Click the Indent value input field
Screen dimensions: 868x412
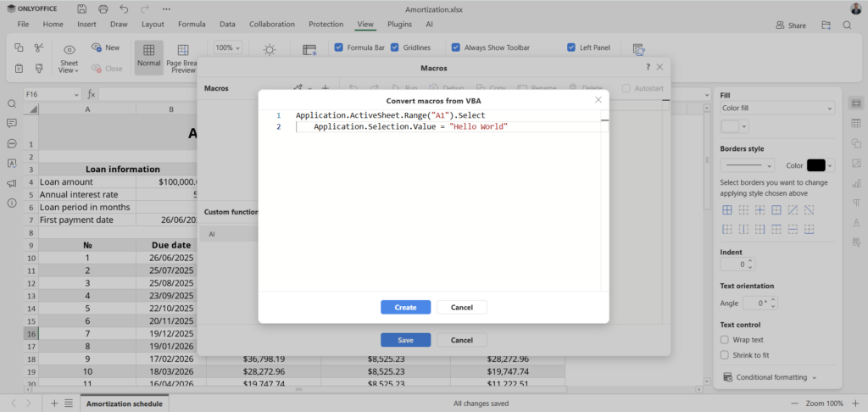[x=734, y=264]
